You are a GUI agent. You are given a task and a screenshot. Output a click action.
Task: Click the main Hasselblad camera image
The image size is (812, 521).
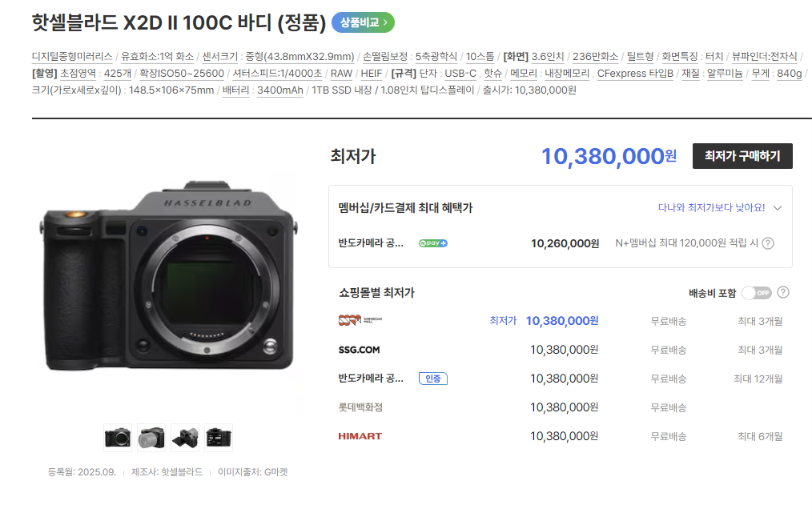pos(169,276)
